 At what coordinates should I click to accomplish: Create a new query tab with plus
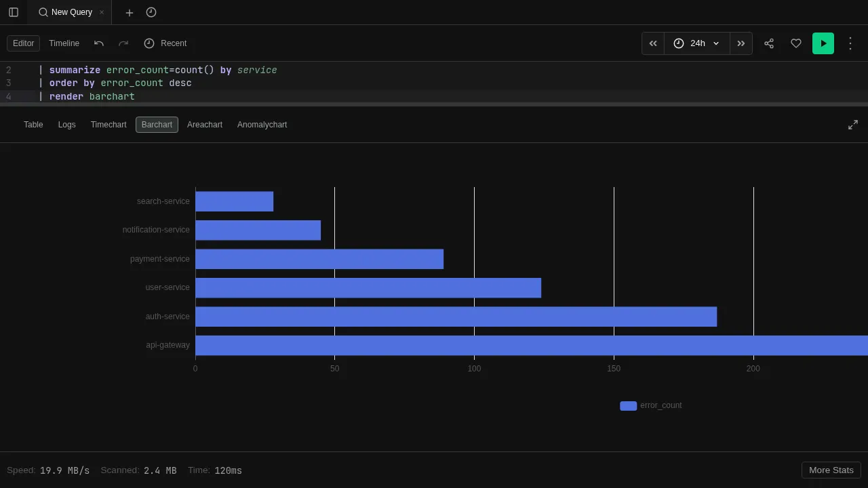tap(129, 12)
